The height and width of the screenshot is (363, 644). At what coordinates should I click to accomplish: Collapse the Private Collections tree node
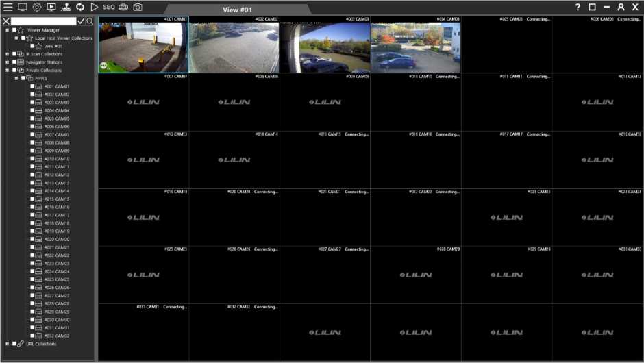tap(7, 71)
